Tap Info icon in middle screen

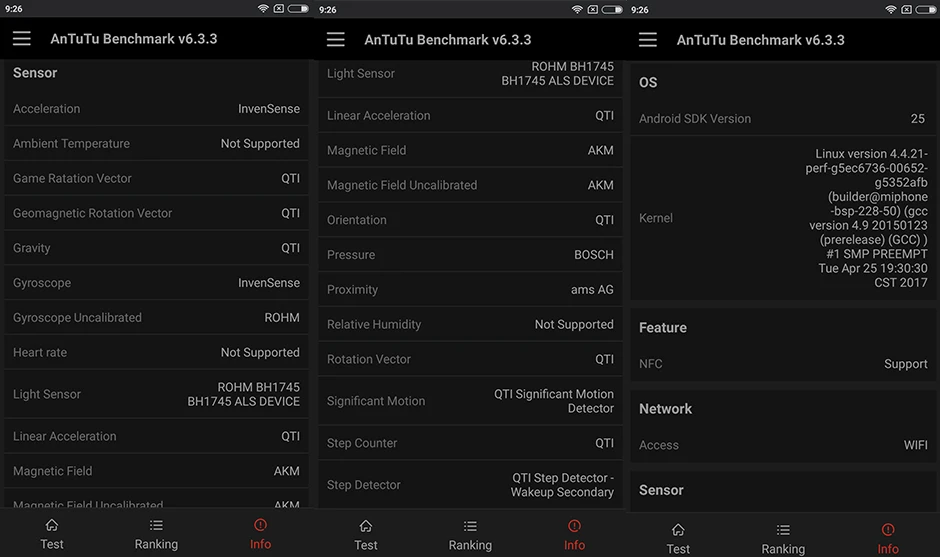(x=574, y=526)
